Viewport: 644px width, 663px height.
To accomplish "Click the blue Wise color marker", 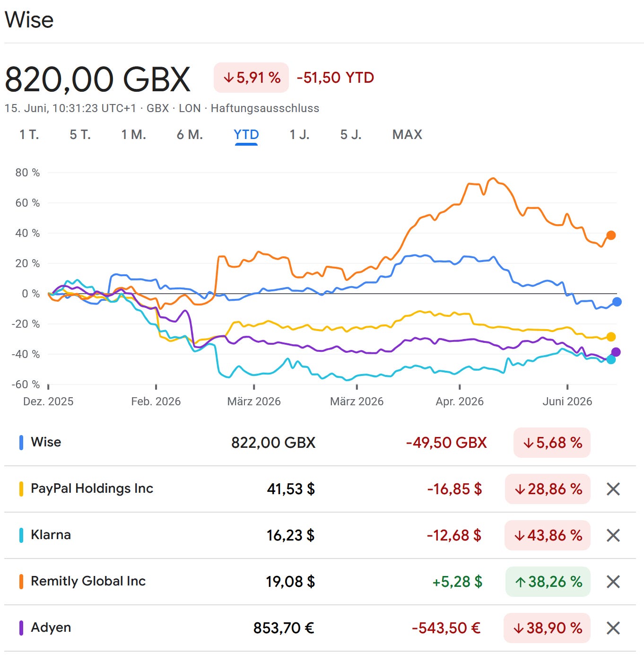I will click(21, 442).
